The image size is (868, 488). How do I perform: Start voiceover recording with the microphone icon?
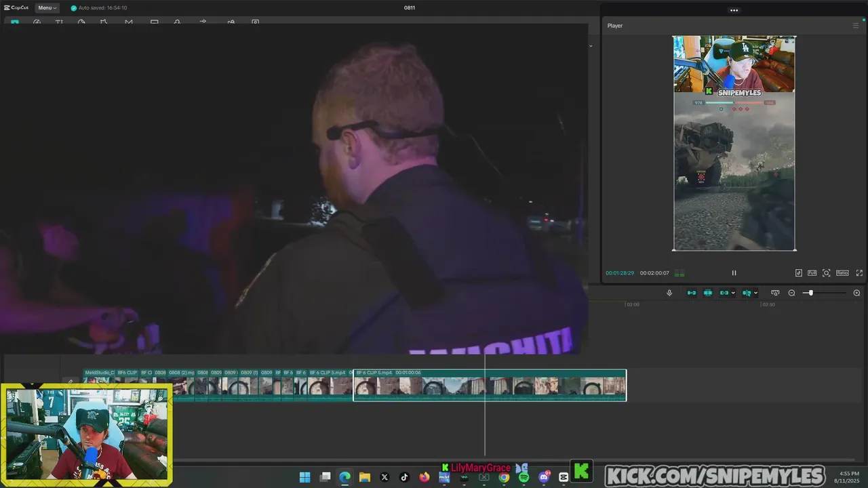pos(669,293)
